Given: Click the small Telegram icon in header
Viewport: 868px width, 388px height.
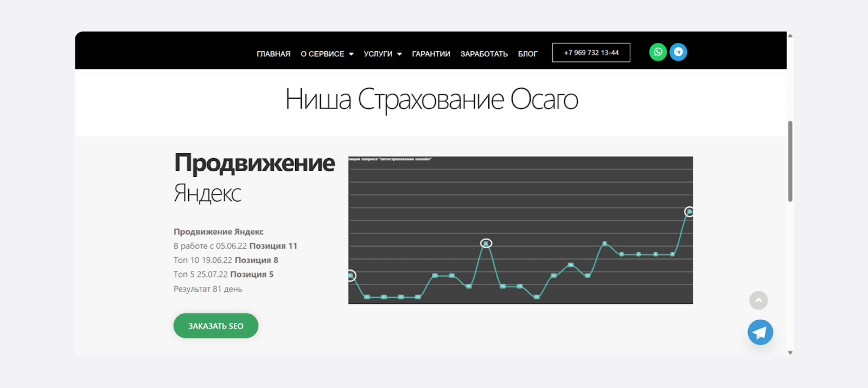Looking at the screenshot, I should [x=678, y=52].
